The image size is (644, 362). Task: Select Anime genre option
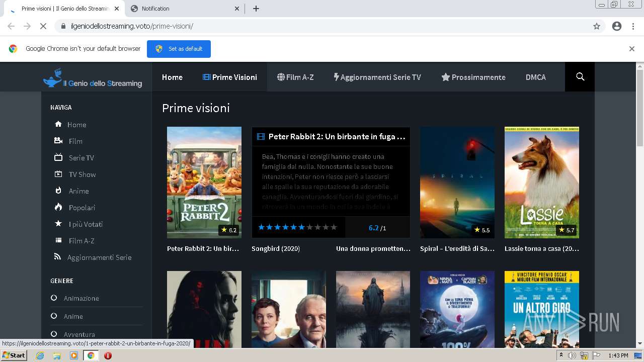[73, 316]
